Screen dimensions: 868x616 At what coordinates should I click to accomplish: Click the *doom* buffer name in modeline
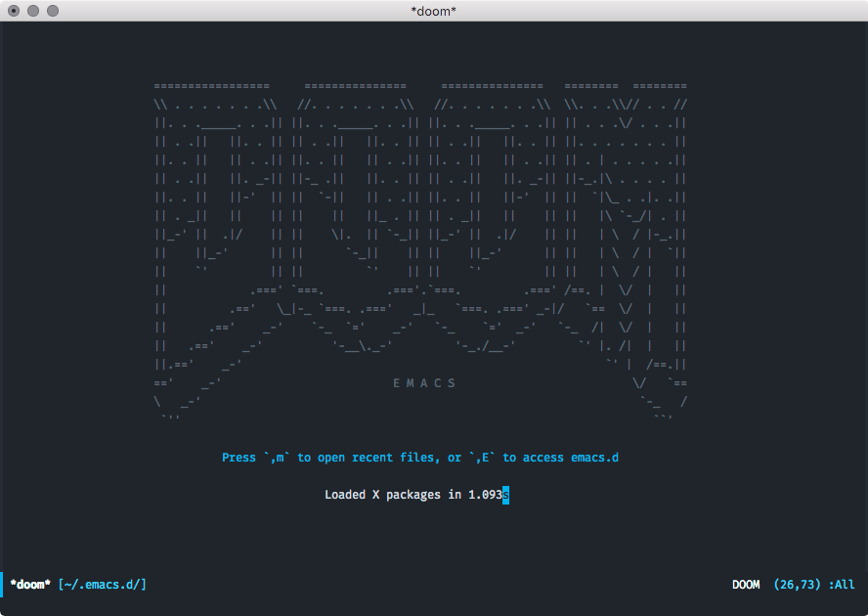30,585
